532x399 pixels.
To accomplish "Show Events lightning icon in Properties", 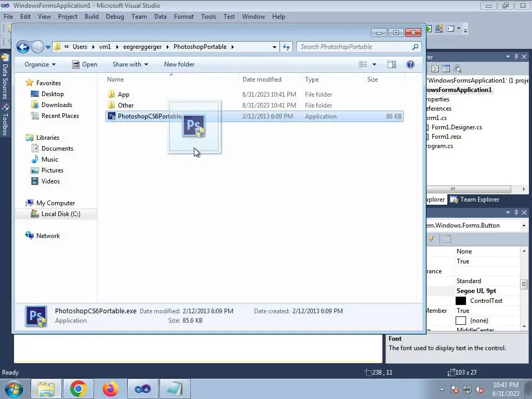I will pos(432,239).
